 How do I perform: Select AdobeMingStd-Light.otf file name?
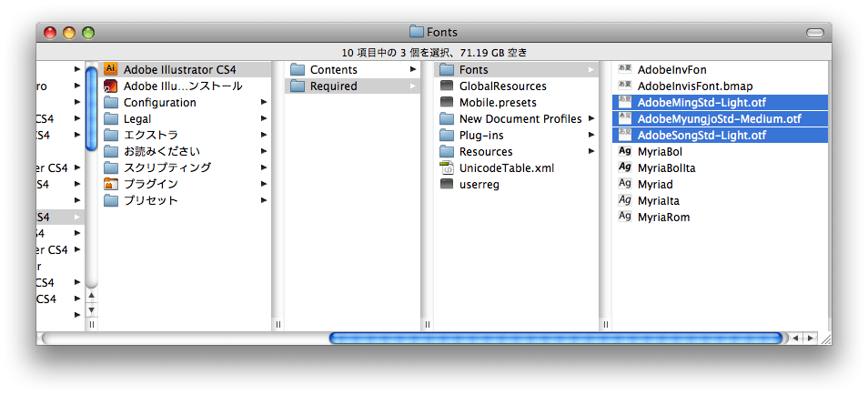point(701,103)
